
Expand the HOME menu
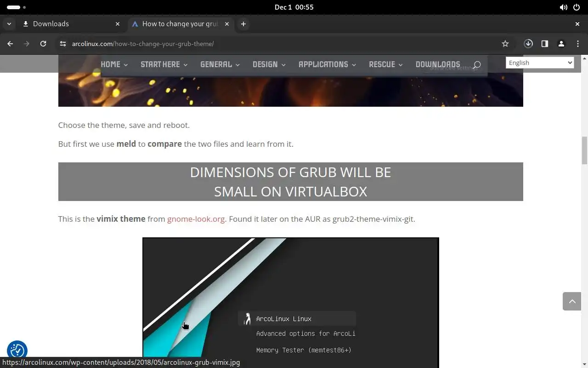pyautogui.click(x=114, y=64)
